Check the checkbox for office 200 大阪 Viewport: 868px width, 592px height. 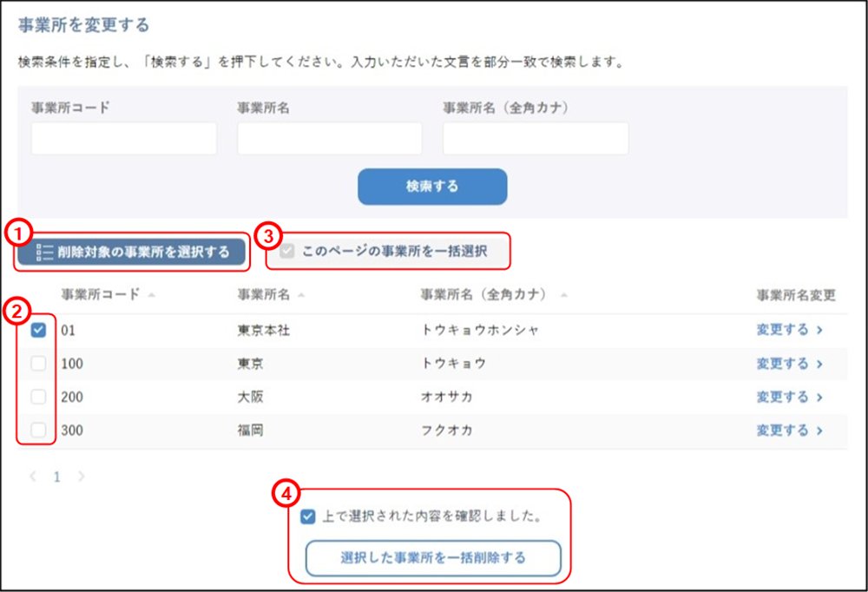click(36, 397)
